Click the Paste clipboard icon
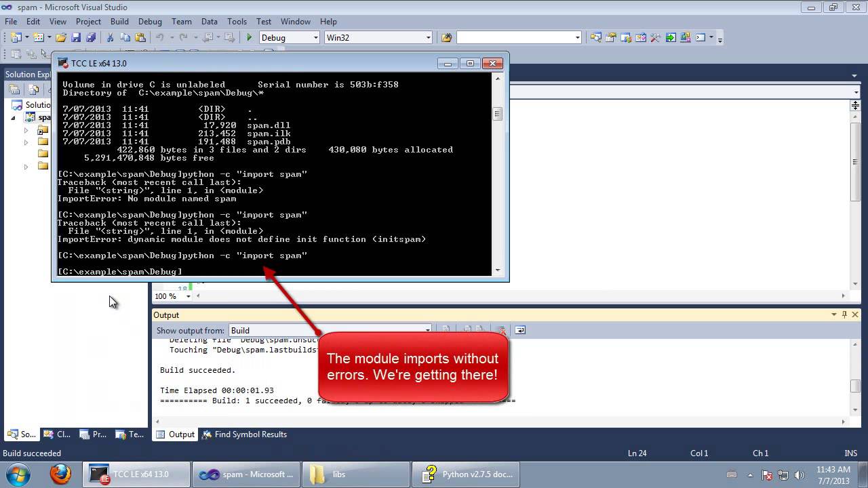 [x=140, y=38]
